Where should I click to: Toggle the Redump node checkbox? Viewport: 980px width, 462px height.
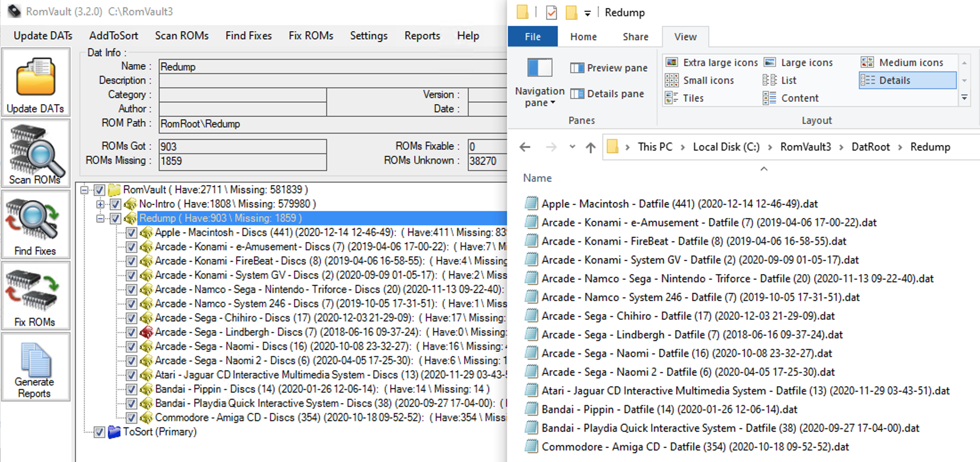(x=115, y=219)
